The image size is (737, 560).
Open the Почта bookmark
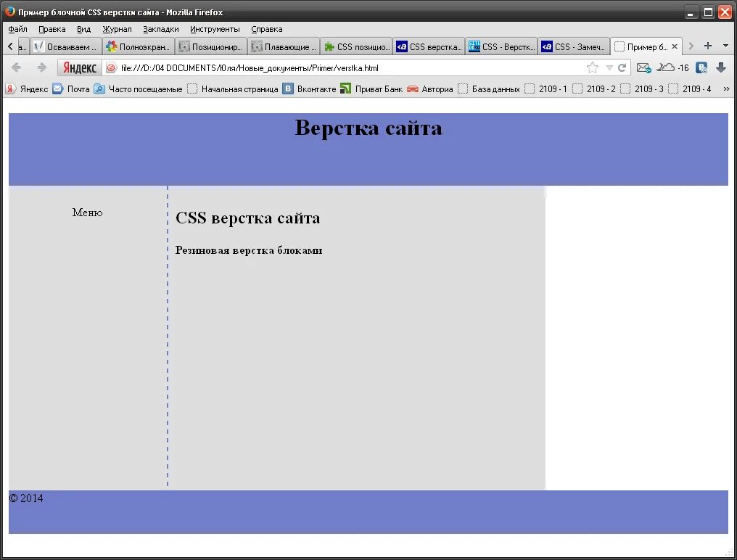[71, 89]
